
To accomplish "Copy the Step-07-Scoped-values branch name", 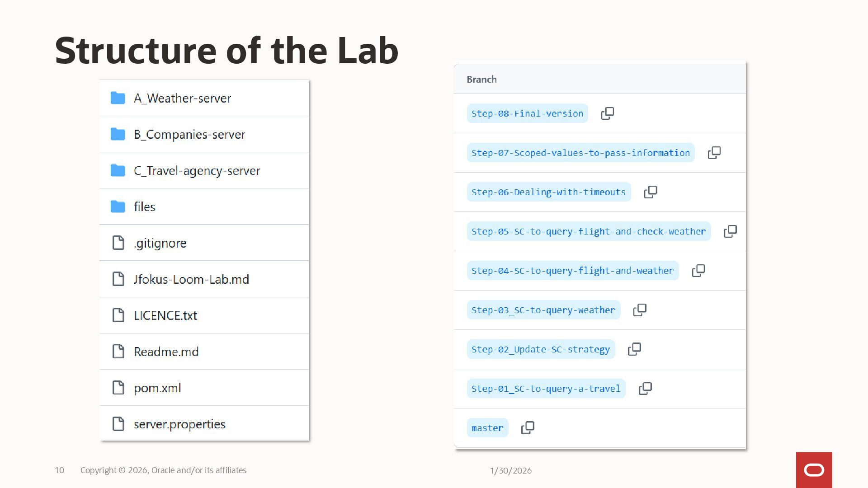I will coord(714,153).
